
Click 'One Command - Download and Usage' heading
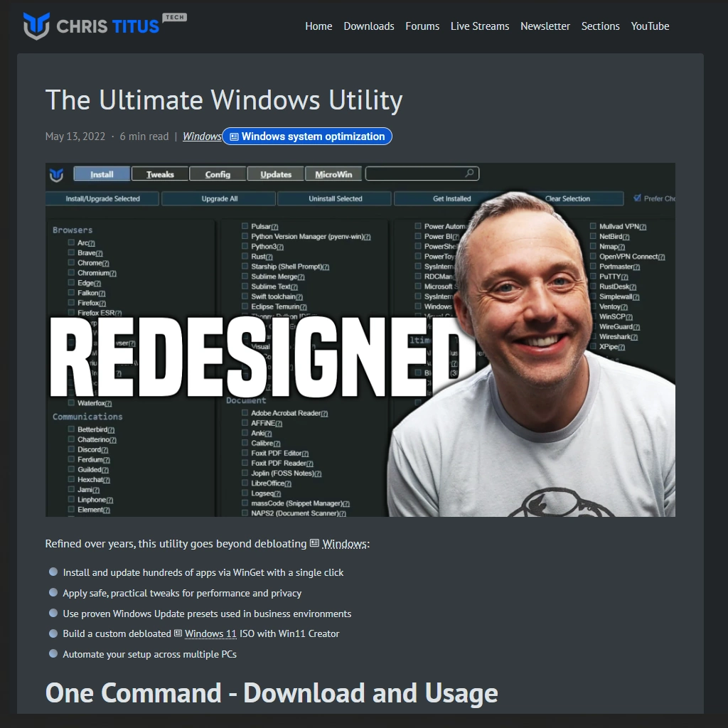272,692
